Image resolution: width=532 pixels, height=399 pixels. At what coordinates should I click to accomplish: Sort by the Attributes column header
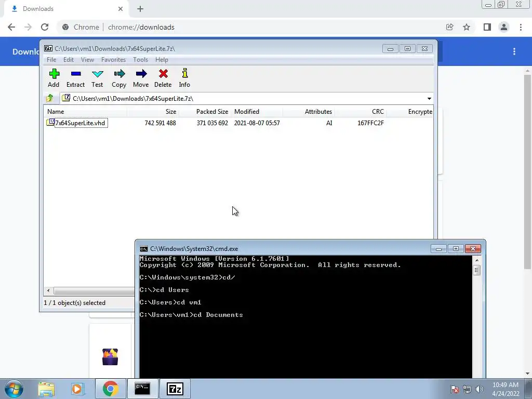click(x=309, y=112)
